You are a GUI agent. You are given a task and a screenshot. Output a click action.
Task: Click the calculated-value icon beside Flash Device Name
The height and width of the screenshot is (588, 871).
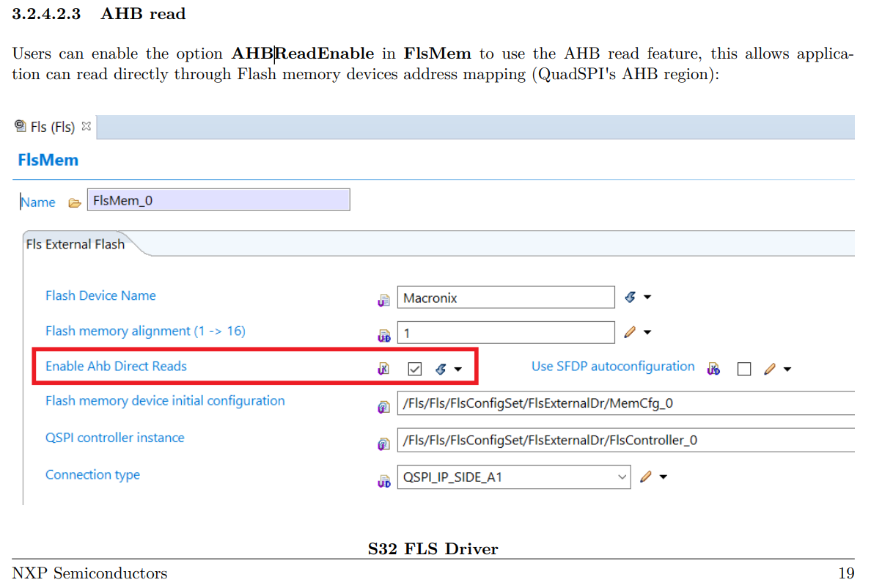coord(631,296)
